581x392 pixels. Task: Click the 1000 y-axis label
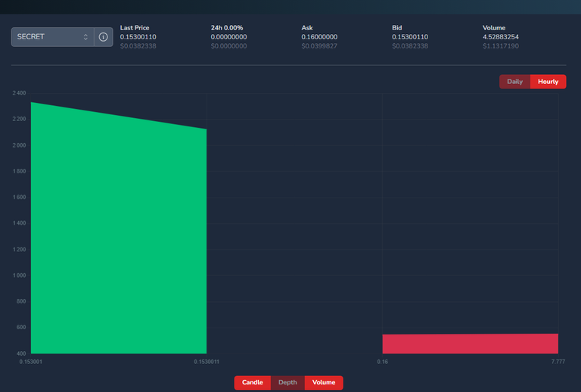[x=19, y=275]
